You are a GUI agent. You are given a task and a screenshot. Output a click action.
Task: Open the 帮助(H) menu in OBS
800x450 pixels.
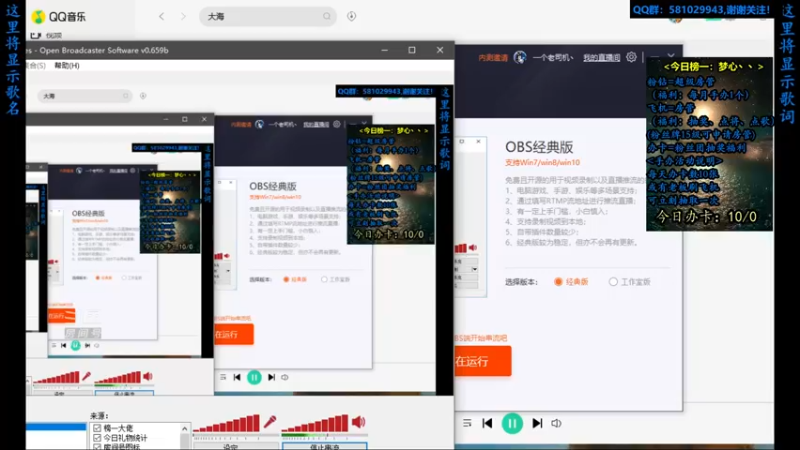point(67,65)
